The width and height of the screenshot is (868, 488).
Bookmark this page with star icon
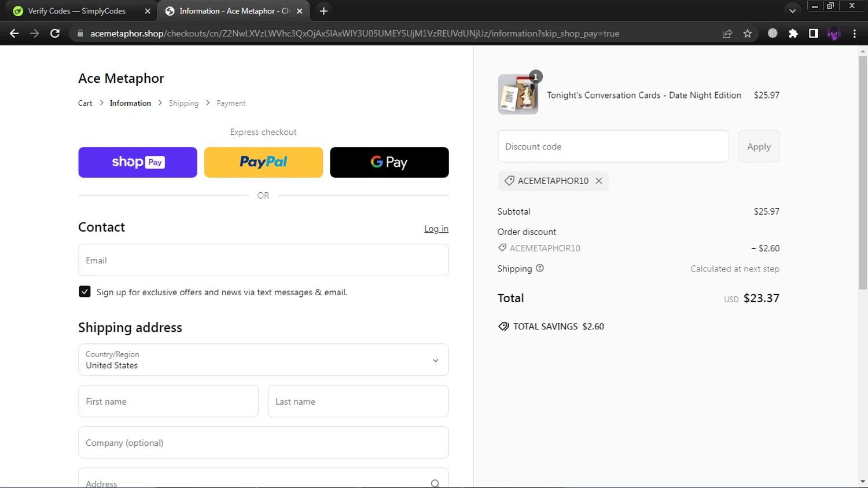click(748, 34)
